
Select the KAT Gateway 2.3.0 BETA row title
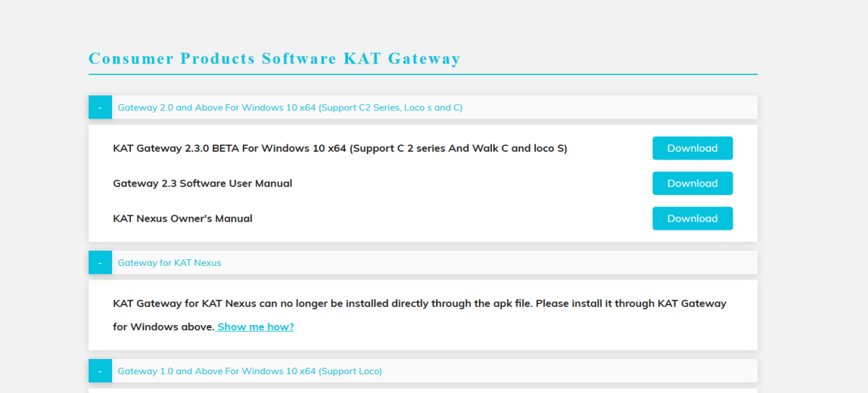(x=340, y=148)
